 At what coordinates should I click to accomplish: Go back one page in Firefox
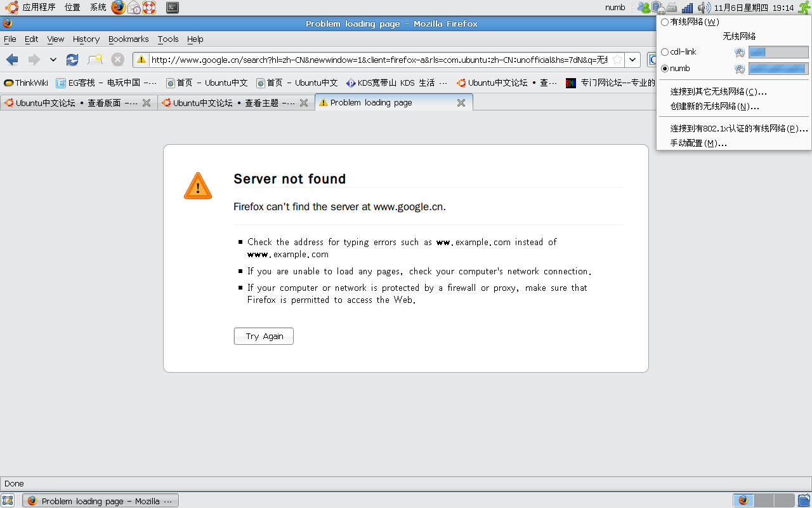(x=12, y=60)
